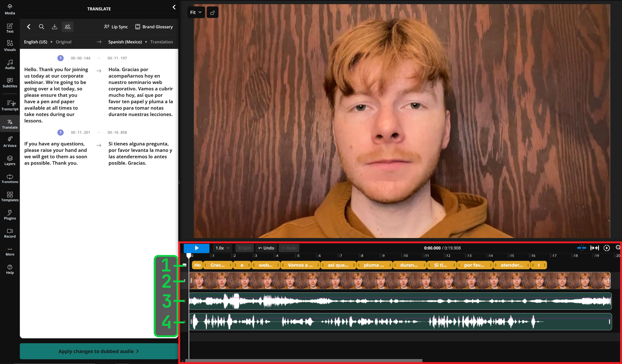Click the Record sidebar icon
Image resolution: width=622 pixels, height=364 pixels.
pyautogui.click(x=10, y=233)
